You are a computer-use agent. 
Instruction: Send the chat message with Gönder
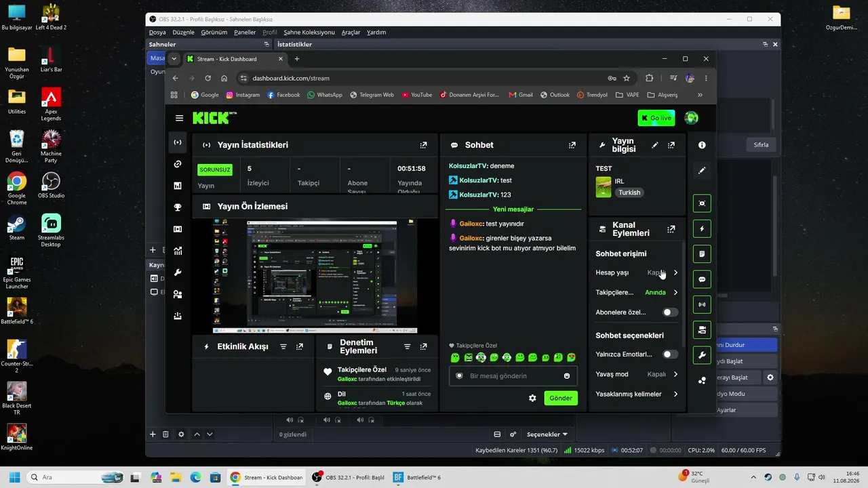(x=561, y=398)
